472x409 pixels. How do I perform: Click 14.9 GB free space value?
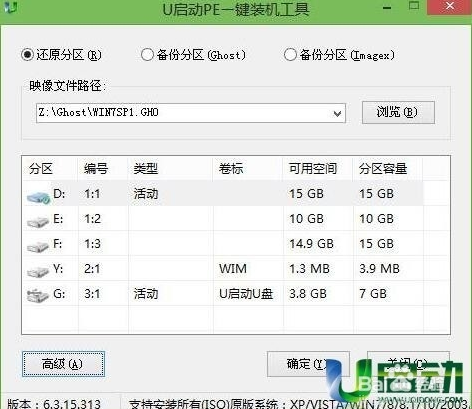pos(311,244)
